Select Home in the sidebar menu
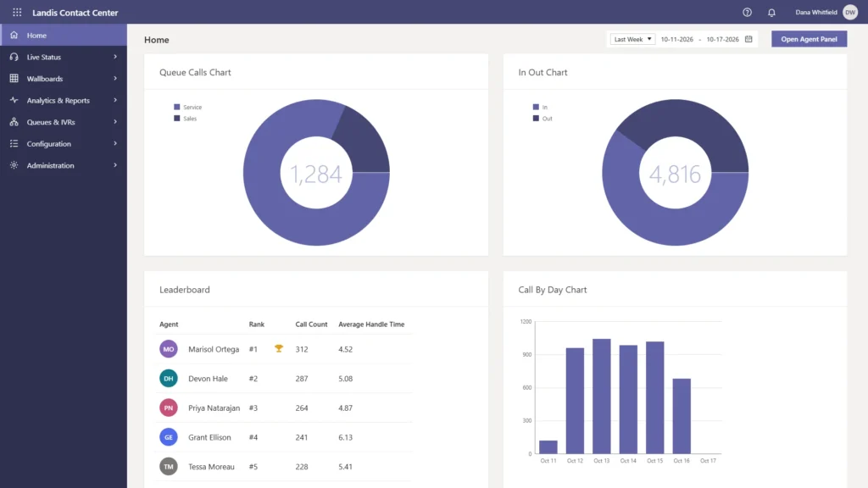Viewport: 868px width, 488px height. pyautogui.click(x=64, y=35)
